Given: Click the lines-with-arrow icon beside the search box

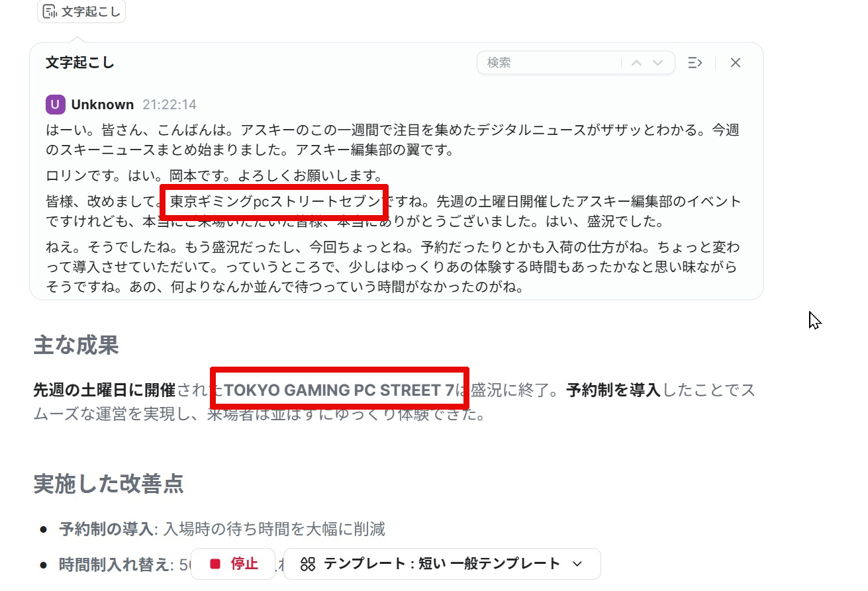Looking at the screenshot, I should pos(695,63).
